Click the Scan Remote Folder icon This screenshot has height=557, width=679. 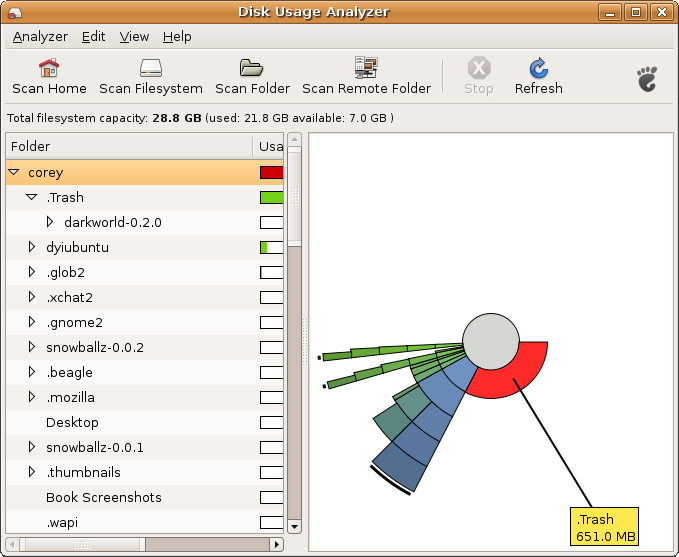[366, 69]
